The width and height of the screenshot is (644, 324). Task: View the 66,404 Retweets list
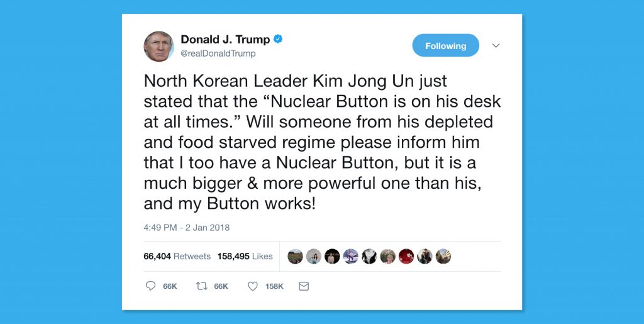pyautogui.click(x=177, y=256)
